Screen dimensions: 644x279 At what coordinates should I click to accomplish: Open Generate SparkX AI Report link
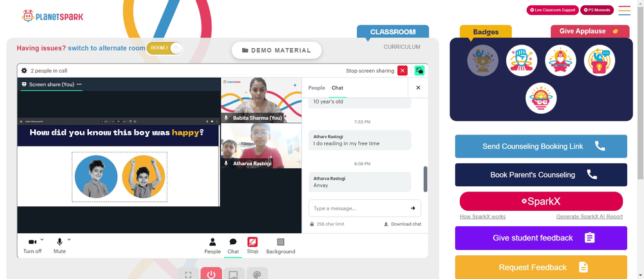point(589,217)
